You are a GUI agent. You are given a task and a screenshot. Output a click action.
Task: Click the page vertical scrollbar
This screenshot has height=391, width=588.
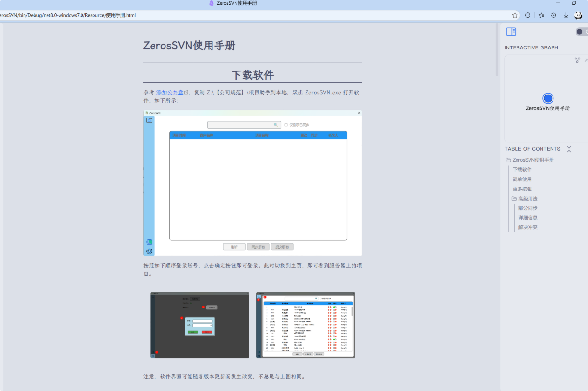(497, 50)
